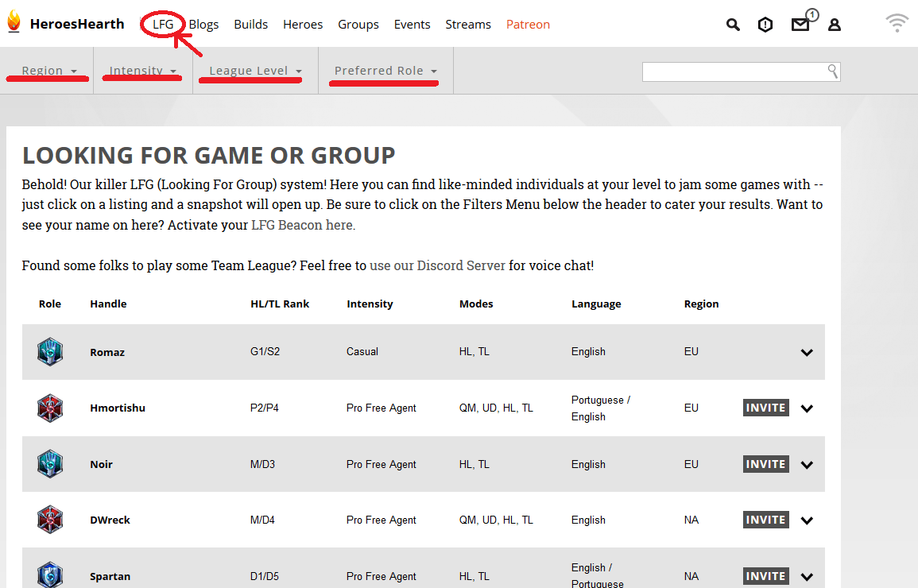Invite Noir to play

(x=765, y=464)
